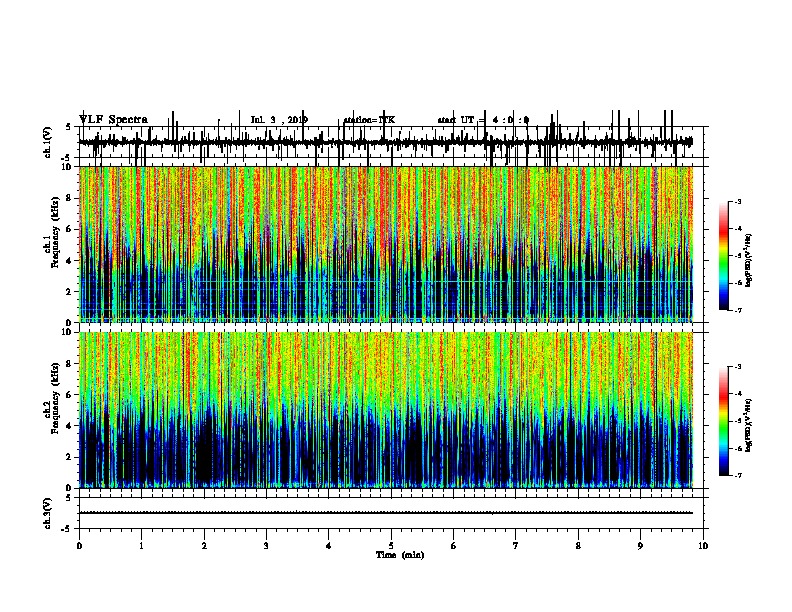Click the ch.1 color scale log(PSD) unit label
Image resolution: width=792 pixels, height=612 pixels.
(749, 260)
